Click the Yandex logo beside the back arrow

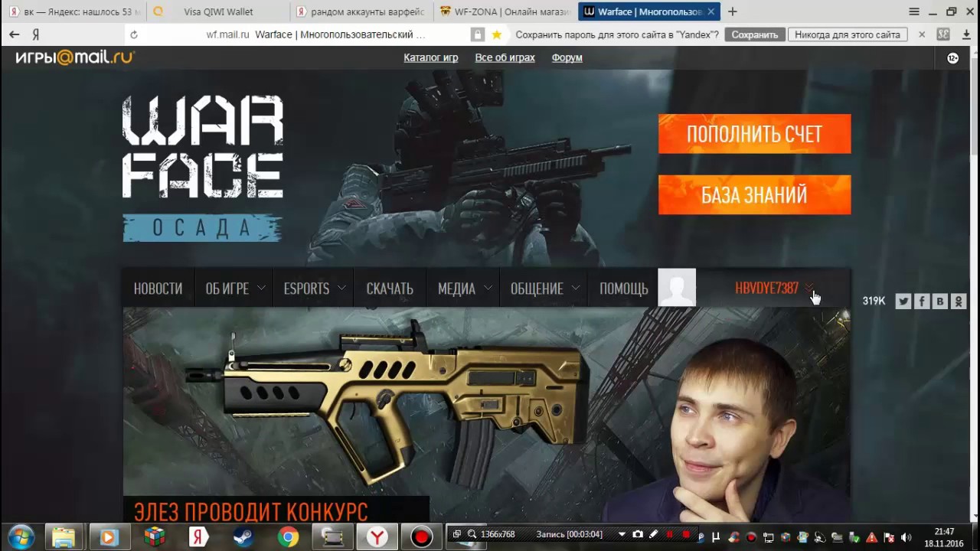point(35,34)
